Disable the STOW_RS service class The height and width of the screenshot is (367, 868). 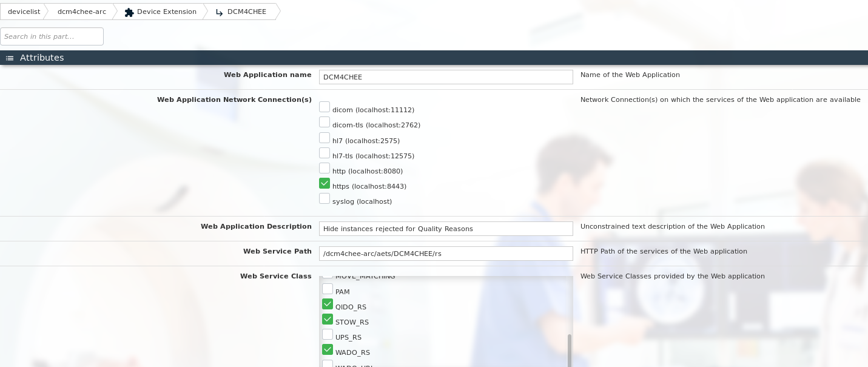[x=328, y=319]
